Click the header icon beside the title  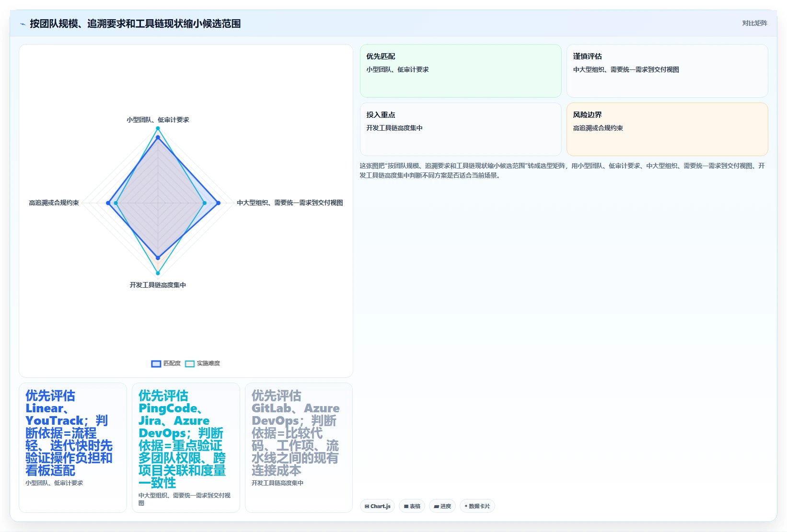[23, 24]
